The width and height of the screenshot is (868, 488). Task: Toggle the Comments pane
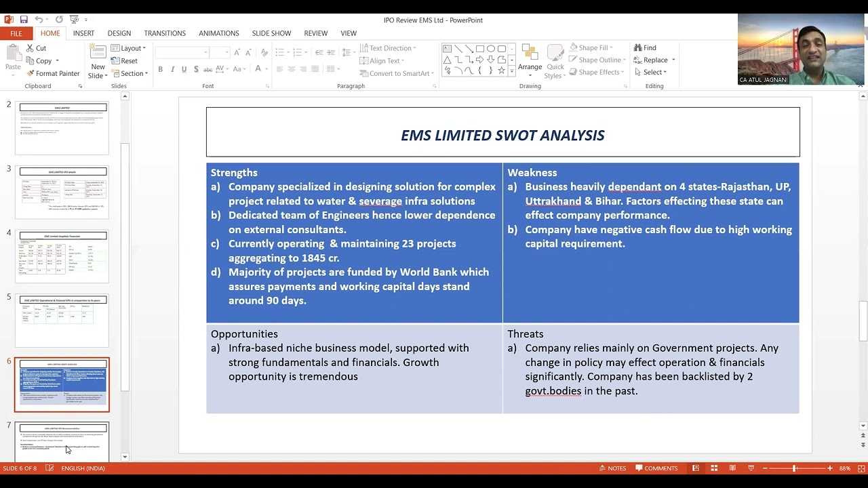pyautogui.click(x=656, y=468)
